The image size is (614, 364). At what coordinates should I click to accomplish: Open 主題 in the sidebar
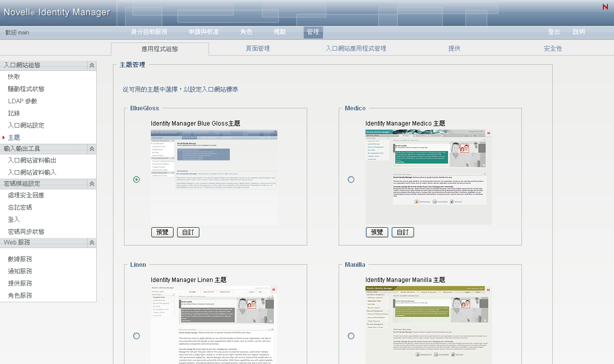coord(14,138)
